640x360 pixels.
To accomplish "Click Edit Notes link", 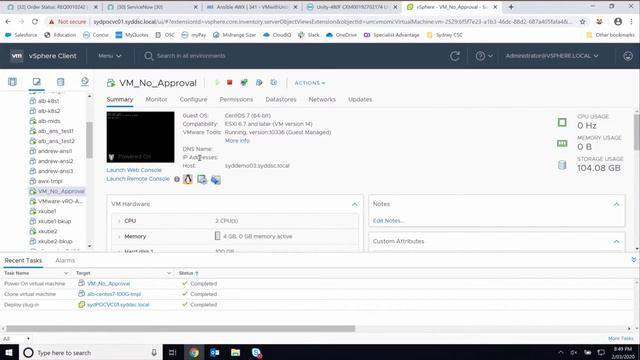I will point(388,221).
